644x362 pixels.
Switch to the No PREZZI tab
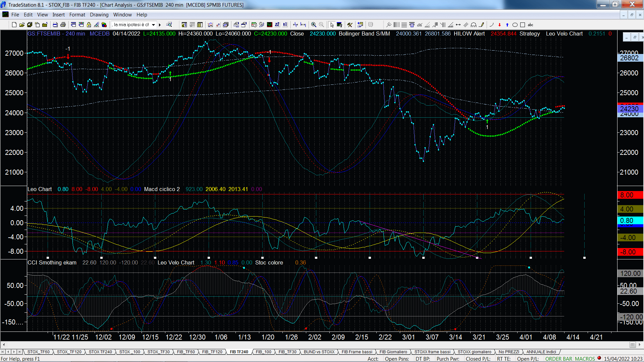[x=509, y=352]
